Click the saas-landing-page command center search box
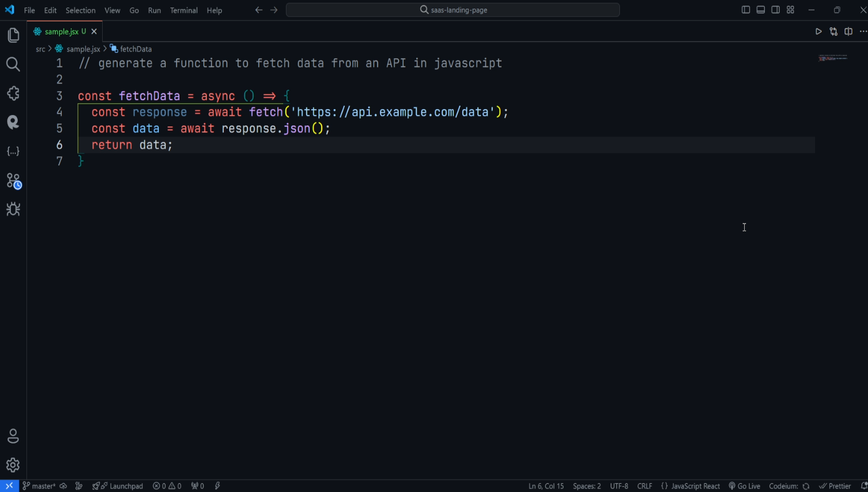This screenshot has height=492, width=868. point(453,10)
